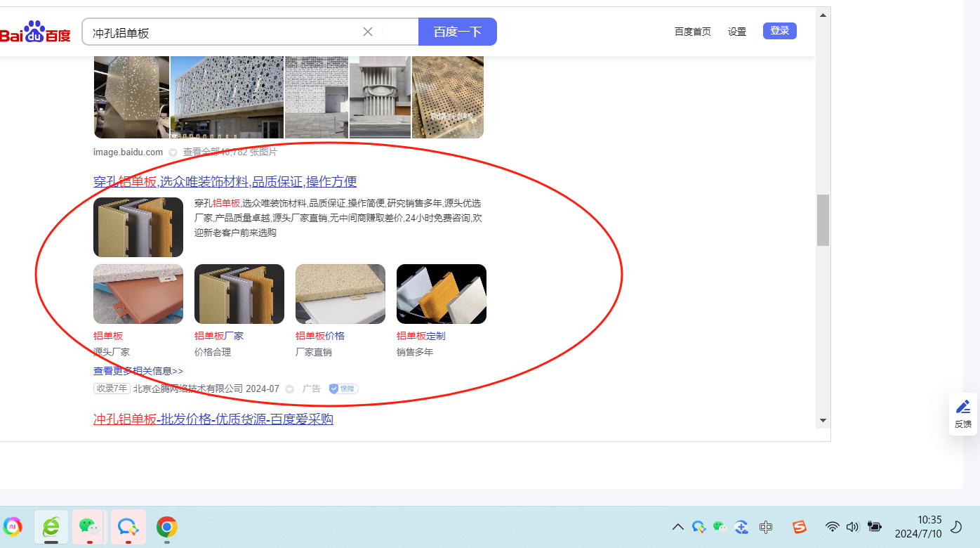Viewport: 980px width, 548px height.
Task: Click the vertical scrollbar thumb
Action: pos(823,220)
